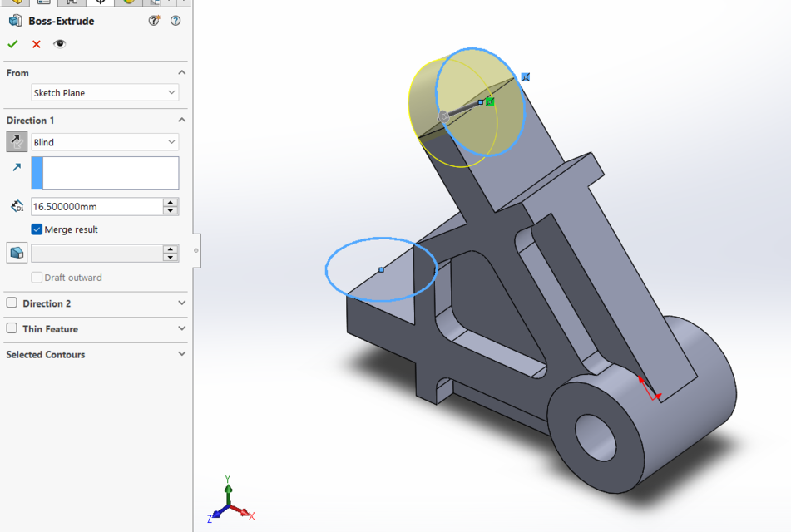791x532 pixels.
Task: Enable the Draft outward checkbox
Action: [x=37, y=278]
